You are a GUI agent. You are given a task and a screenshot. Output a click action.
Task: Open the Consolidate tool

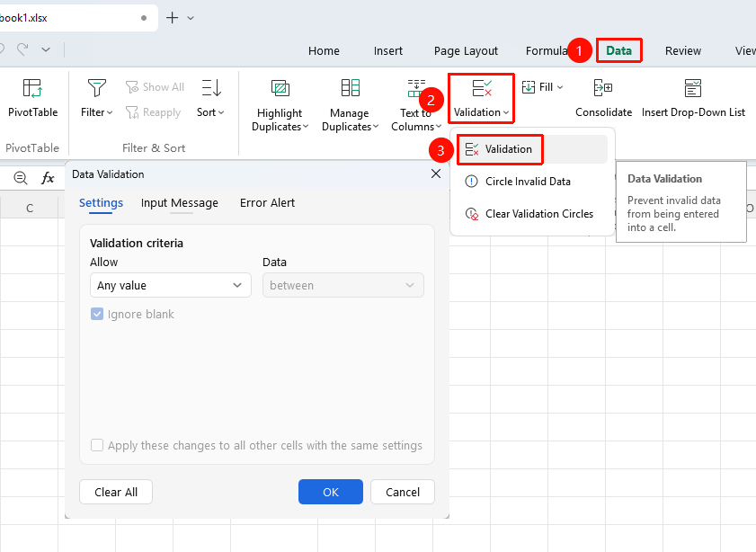click(603, 99)
